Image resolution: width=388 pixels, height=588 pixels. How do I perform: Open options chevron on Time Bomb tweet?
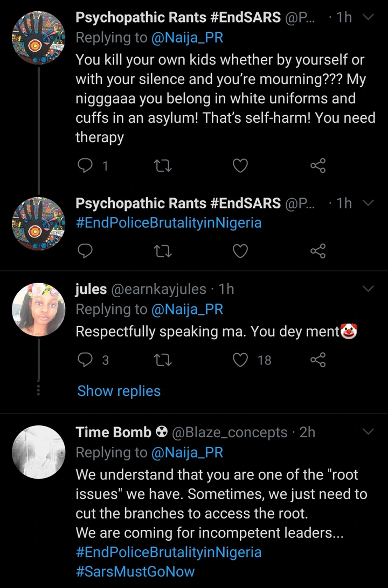tap(368, 432)
